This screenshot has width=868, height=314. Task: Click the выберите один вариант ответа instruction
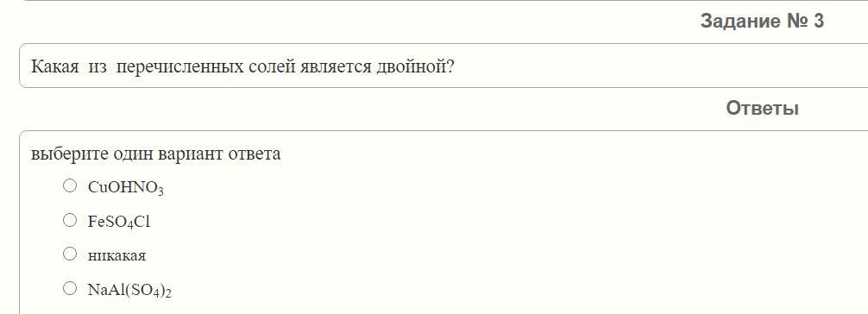(155, 154)
